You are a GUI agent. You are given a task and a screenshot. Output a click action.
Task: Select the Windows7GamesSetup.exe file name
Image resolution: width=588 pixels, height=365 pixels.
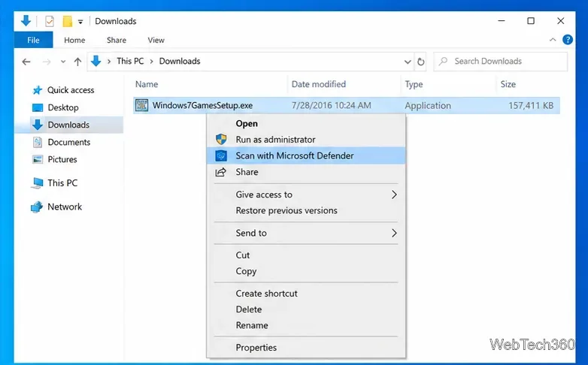[x=202, y=105]
